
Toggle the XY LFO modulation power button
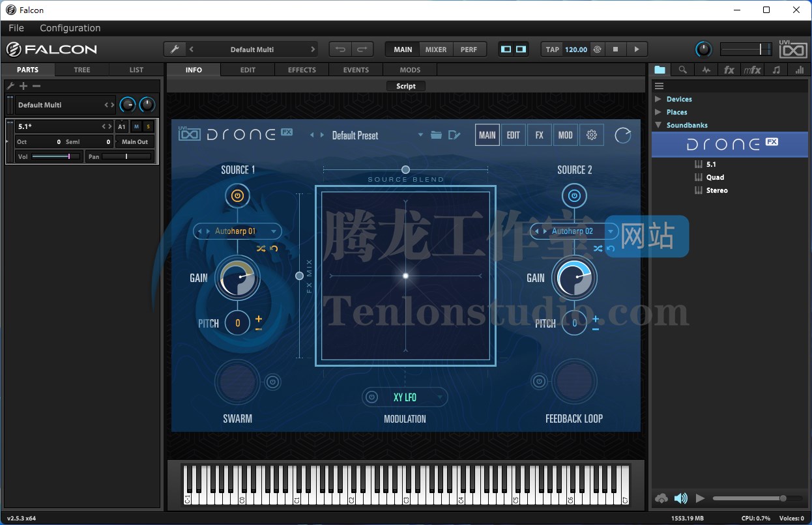point(371,397)
